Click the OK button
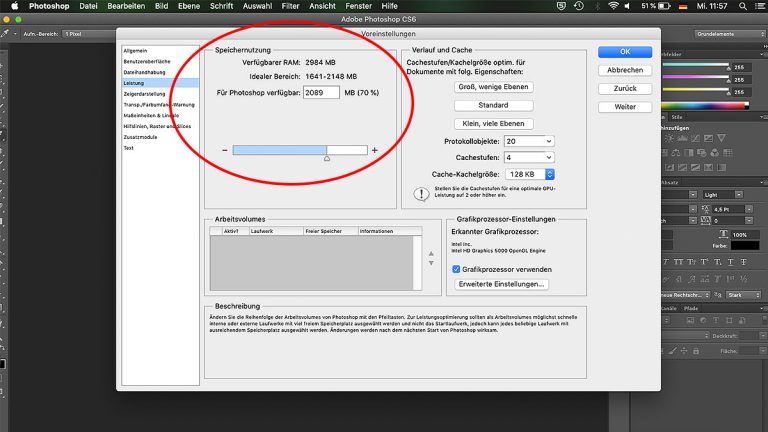This screenshot has width=768, height=432. click(x=624, y=52)
